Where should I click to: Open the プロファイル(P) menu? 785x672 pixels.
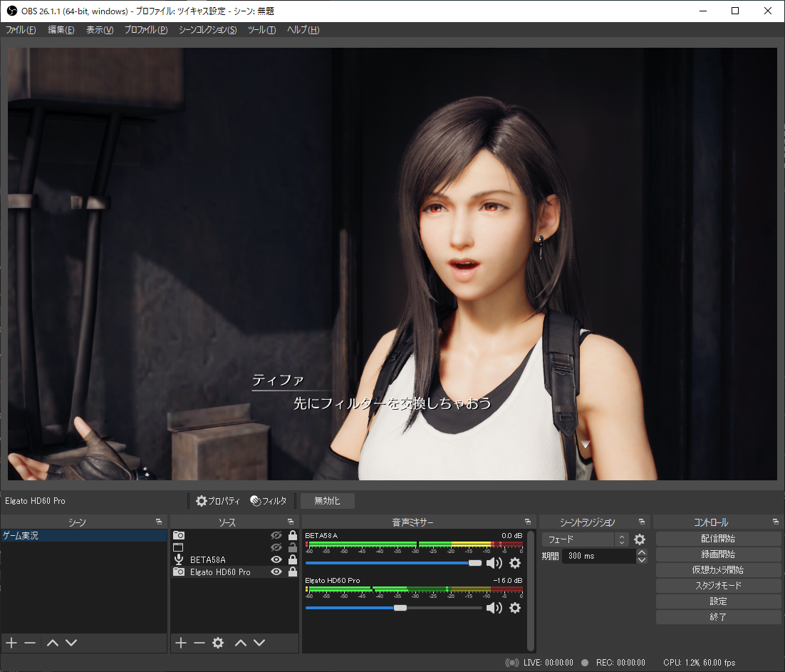[146, 30]
